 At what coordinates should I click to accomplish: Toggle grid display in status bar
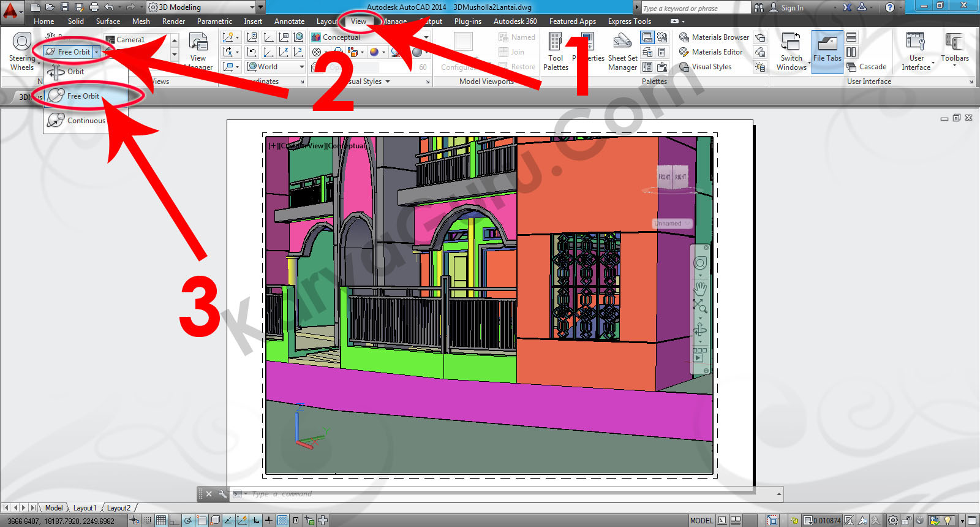161,520
